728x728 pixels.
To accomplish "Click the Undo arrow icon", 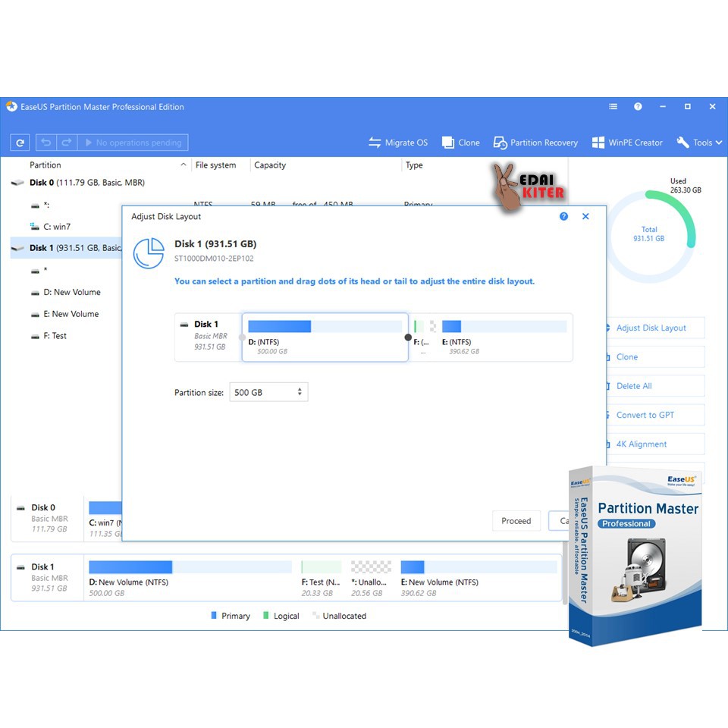I will pyautogui.click(x=46, y=143).
